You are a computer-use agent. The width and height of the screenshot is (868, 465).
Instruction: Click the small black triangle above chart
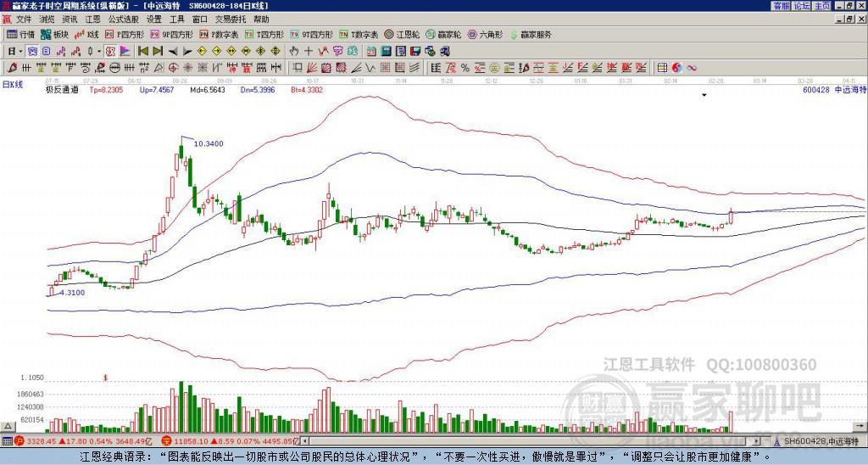click(704, 95)
